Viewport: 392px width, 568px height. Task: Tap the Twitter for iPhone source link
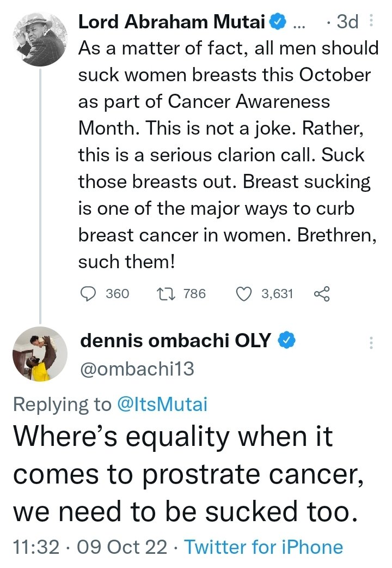point(264,547)
